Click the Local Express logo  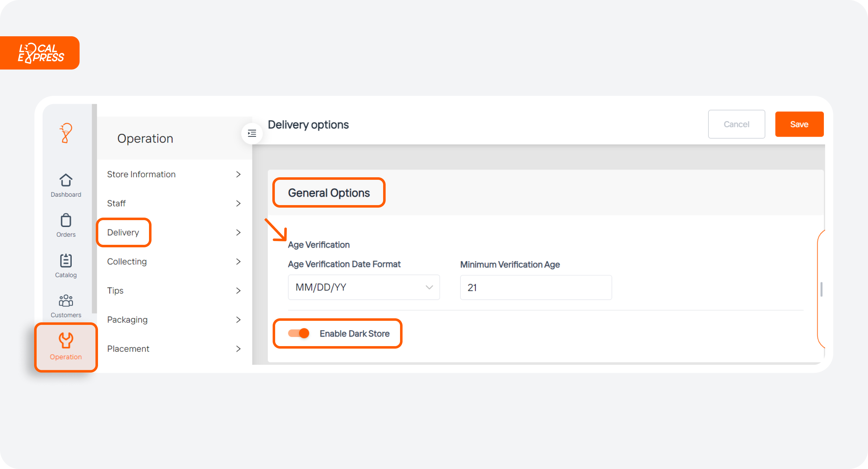point(40,53)
